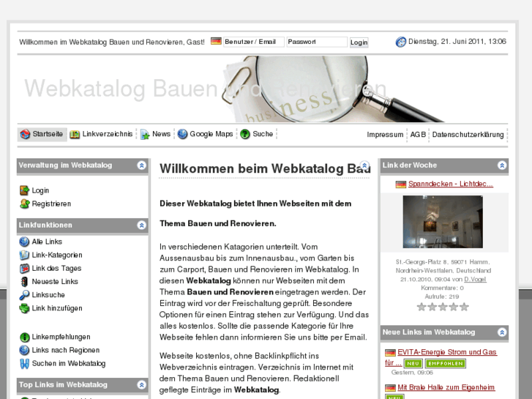The height and width of the screenshot is (399, 532).
Task: Click the Webkatalog Bauen und Renovieren banner title
Action: 206,89
